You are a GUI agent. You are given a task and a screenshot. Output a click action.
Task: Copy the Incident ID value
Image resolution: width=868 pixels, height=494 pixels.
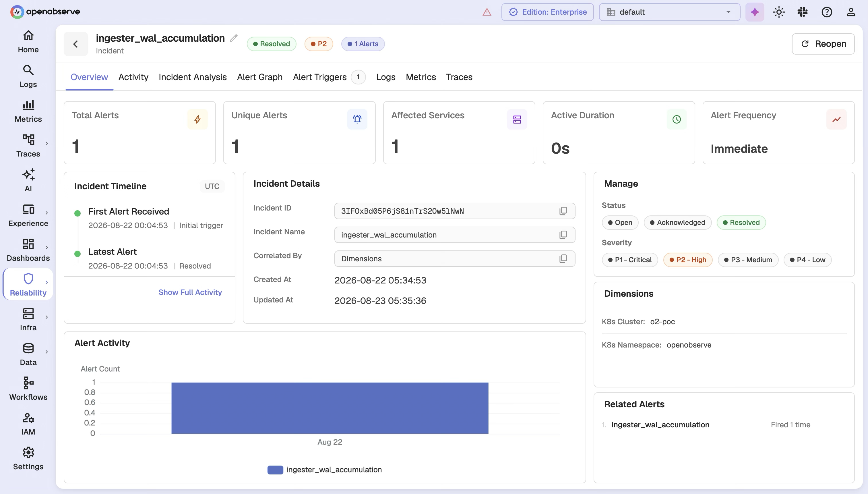coord(563,211)
